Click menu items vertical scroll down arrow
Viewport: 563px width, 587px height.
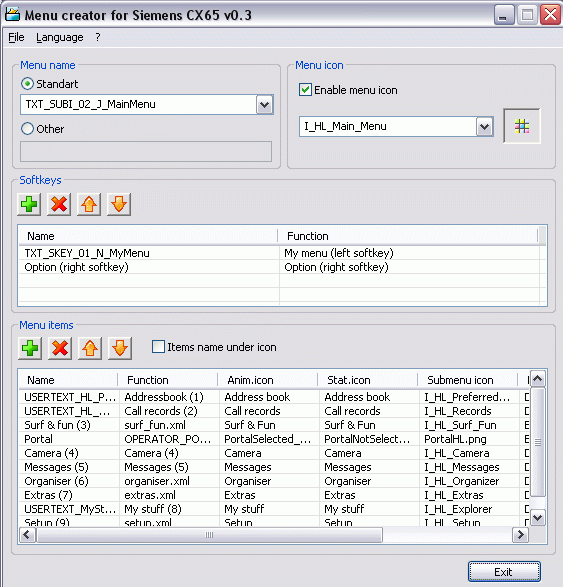tap(538, 518)
